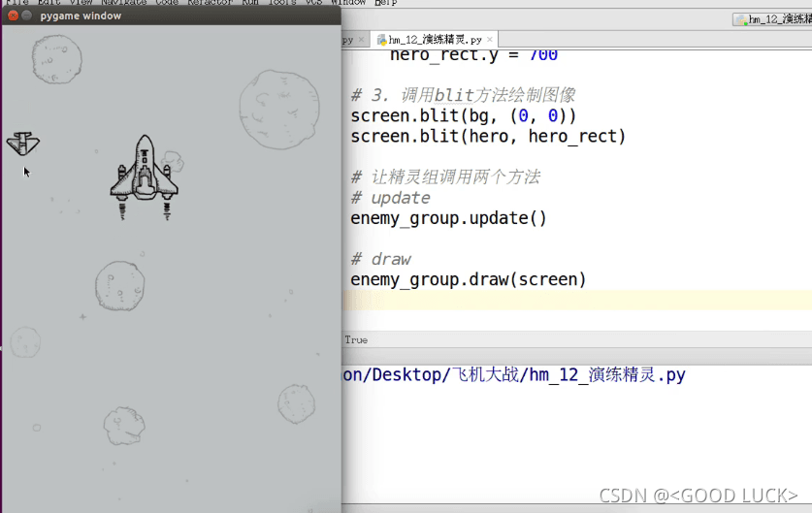Click the enemy_group.draw(screen) code line
Image resolution: width=812 pixels, height=513 pixels.
click(469, 280)
